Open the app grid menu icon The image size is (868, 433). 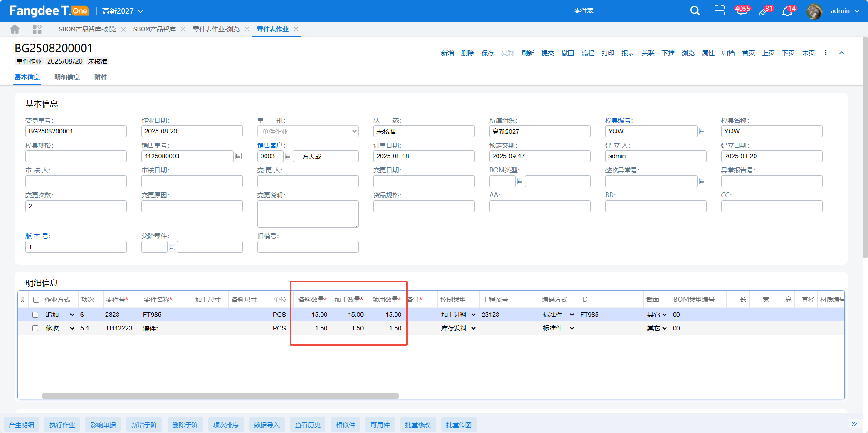click(x=37, y=30)
